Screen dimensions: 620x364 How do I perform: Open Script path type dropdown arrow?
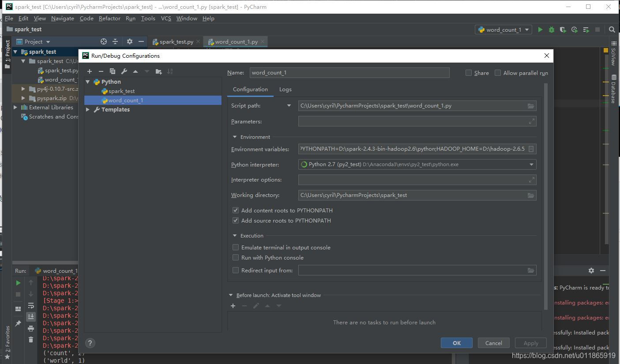[289, 106]
